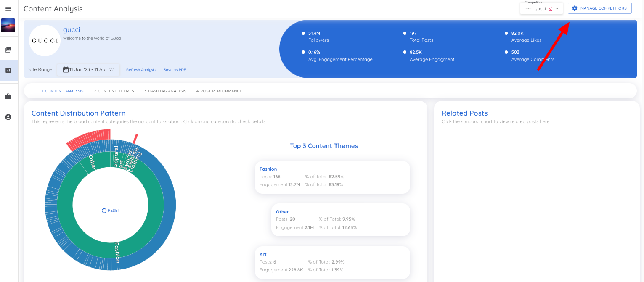Click the 12.63% Other engagement share
Image resolution: width=644 pixels, height=282 pixels.
pyautogui.click(x=349, y=227)
